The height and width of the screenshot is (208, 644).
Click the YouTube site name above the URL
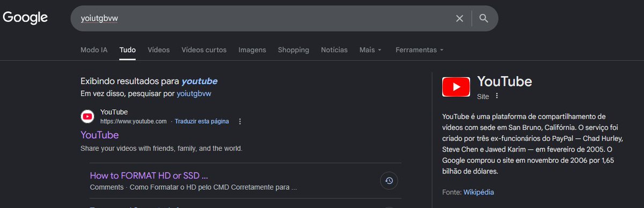click(114, 112)
